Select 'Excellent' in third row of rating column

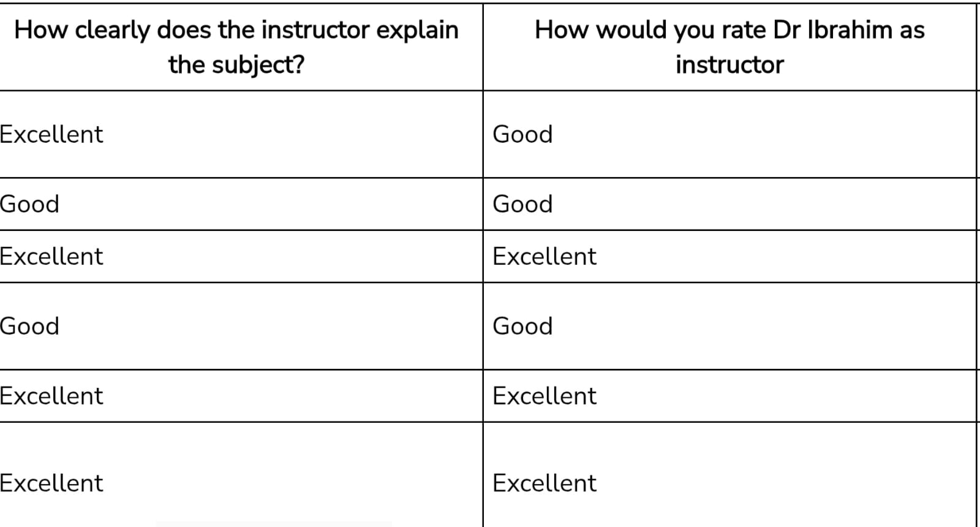click(544, 256)
